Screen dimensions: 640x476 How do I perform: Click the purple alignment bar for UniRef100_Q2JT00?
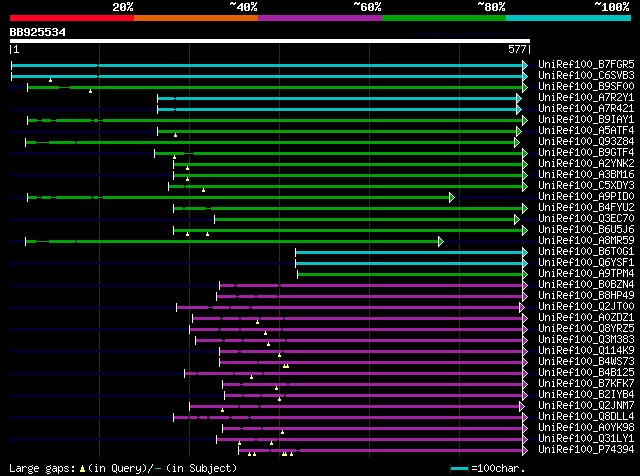click(350, 307)
